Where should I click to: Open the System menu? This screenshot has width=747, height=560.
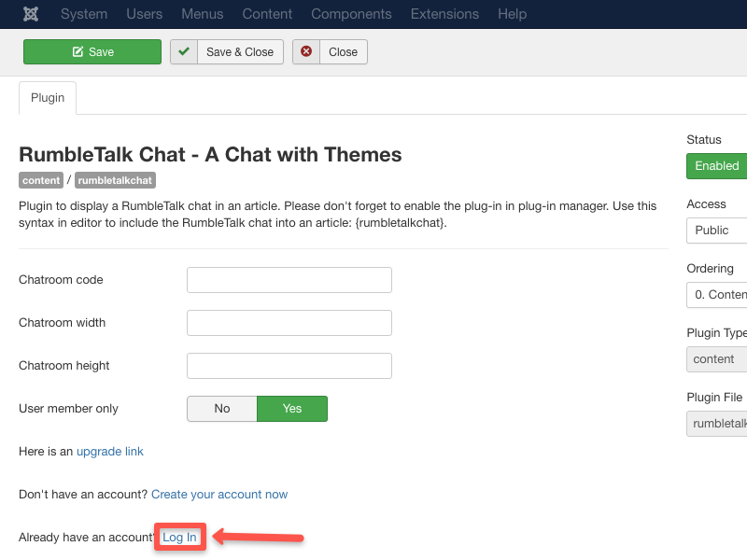pyautogui.click(x=84, y=14)
